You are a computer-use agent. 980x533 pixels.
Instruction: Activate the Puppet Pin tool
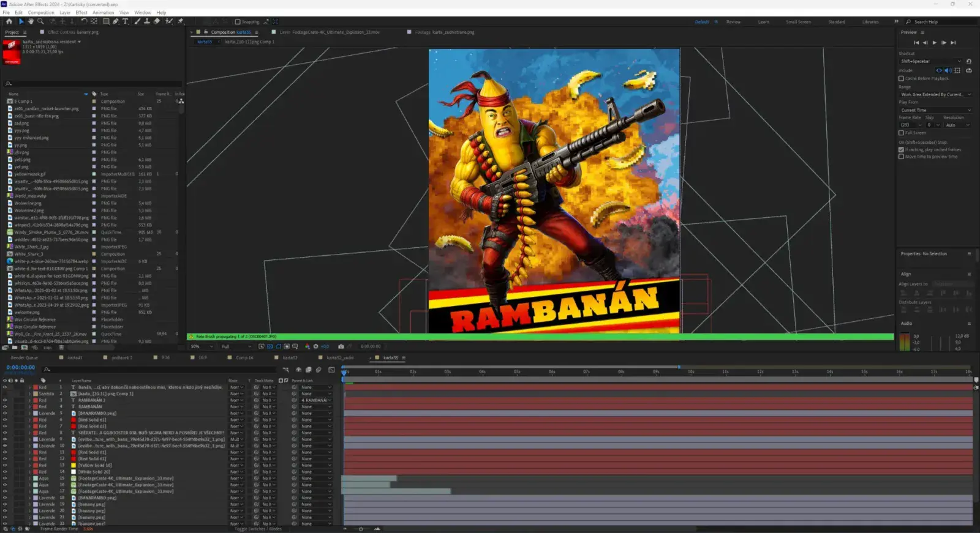pos(180,21)
